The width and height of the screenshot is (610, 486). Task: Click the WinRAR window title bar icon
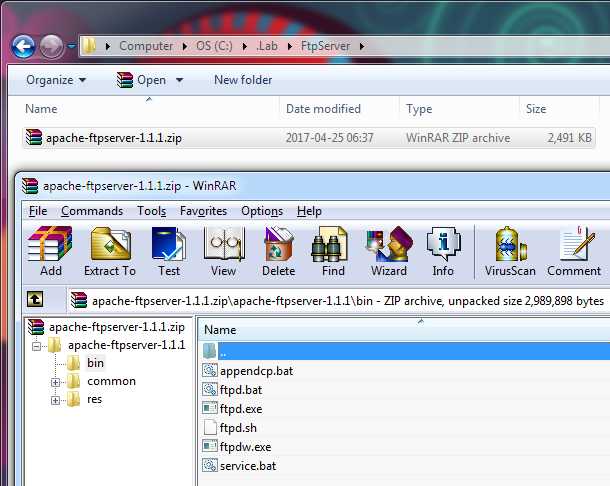pos(30,186)
